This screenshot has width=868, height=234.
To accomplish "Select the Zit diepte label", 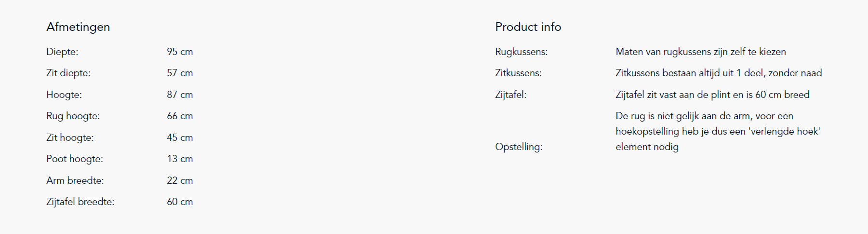I will point(68,73).
